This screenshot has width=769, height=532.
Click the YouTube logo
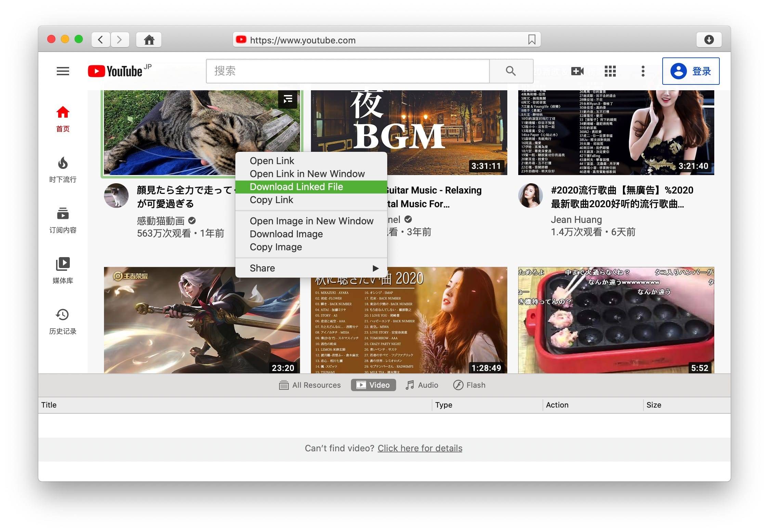tap(119, 71)
